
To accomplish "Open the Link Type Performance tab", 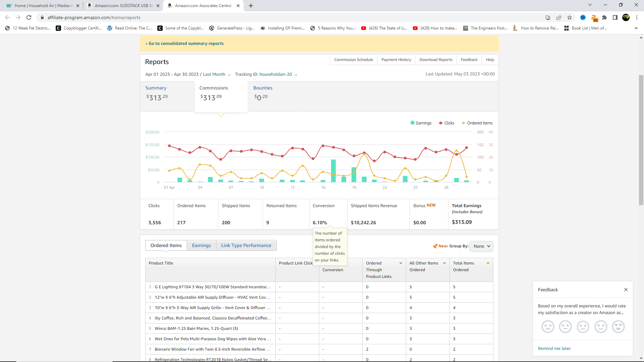I will tap(246, 245).
